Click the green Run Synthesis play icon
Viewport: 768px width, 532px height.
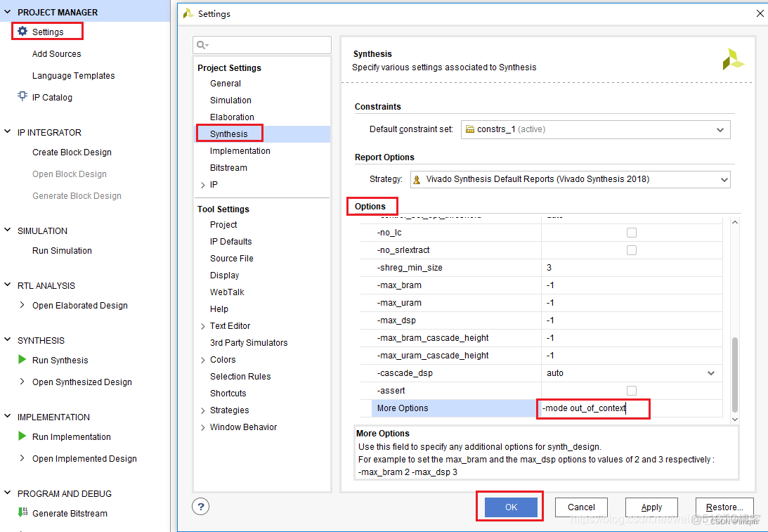22,360
